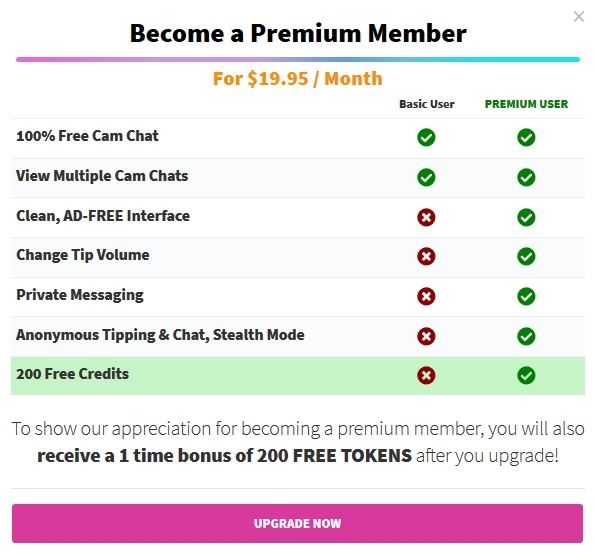
Task: Close the premium membership dialog
Action: 579,17
